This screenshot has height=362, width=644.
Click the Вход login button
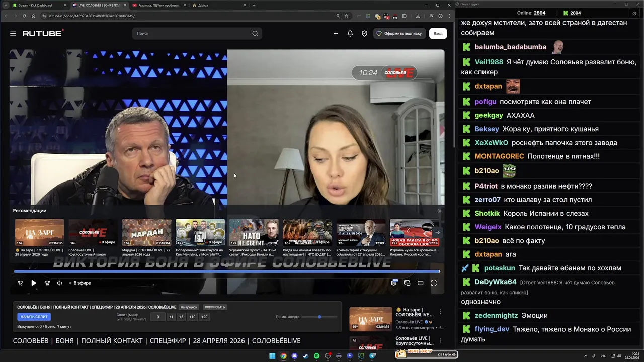click(438, 34)
